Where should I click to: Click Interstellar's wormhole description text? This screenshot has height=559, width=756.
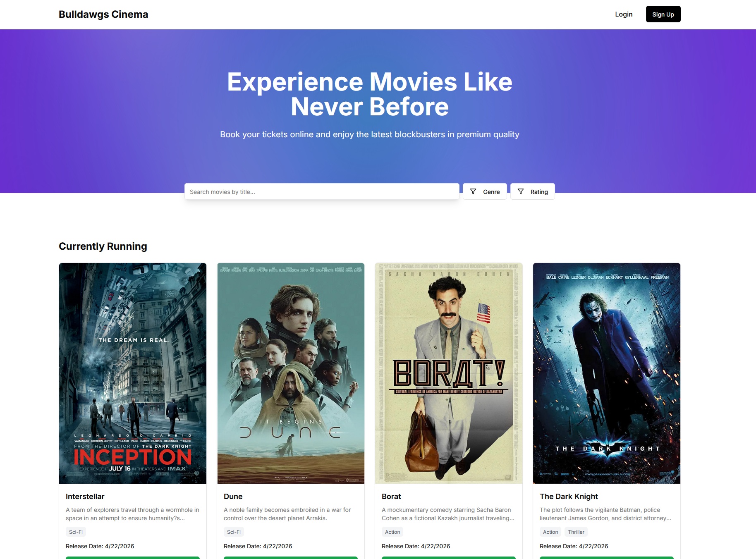pos(132,514)
